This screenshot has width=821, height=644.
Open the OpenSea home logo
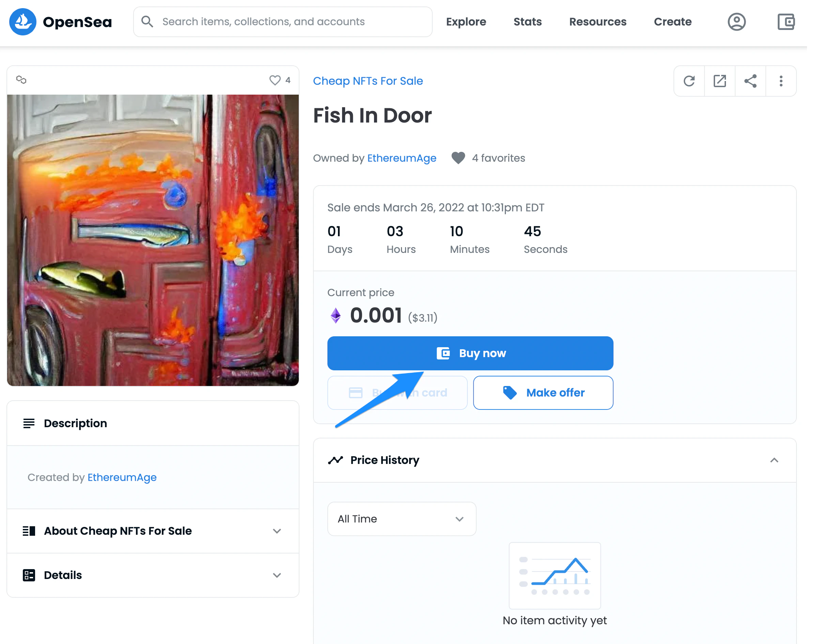tap(60, 21)
